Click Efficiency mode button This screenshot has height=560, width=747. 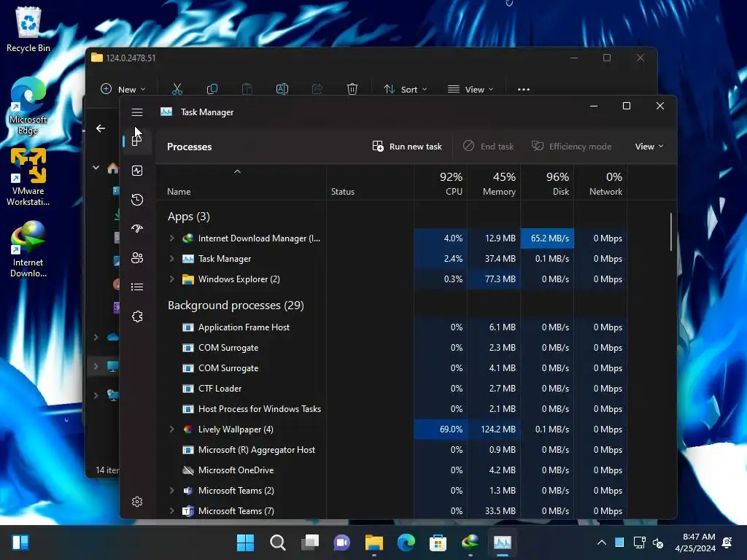pos(572,146)
